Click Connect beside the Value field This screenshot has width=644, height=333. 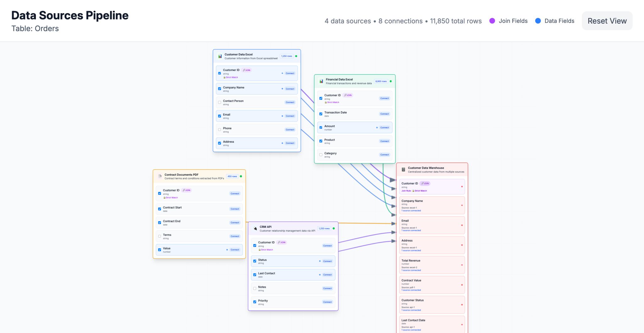click(x=235, y=249)
